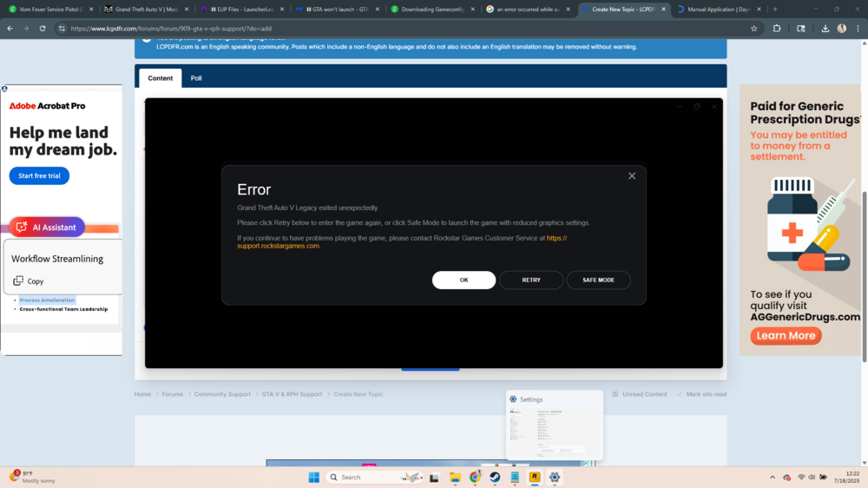Switch to the Poll tab
Image resolution: width=868 pixels, height=488 pixels.
[196, 78]
